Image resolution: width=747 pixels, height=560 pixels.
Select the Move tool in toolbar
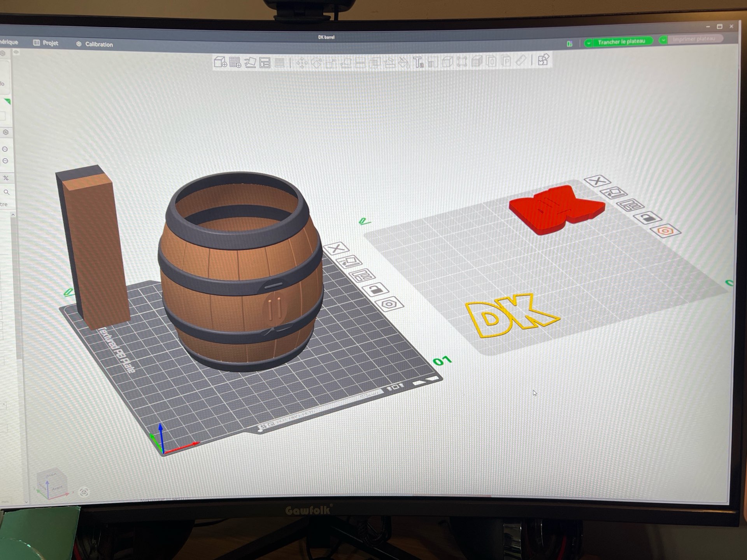(302, 62)
